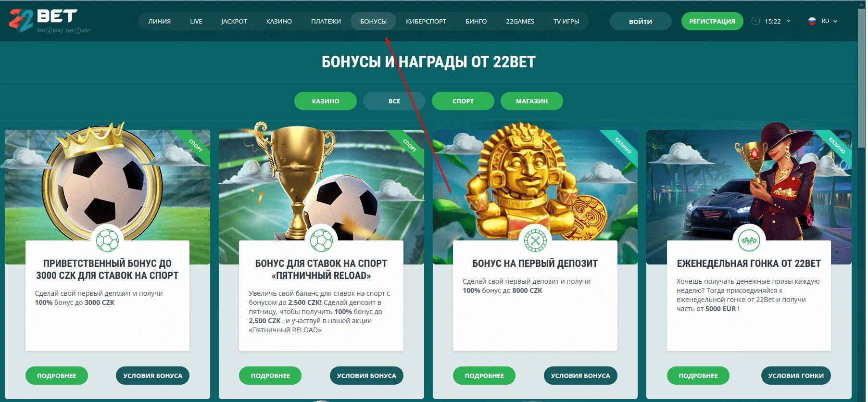Viewport: 868px width, 402px height.
Task: Select the СПОРТ filter pill
Action: click(463, 101)
